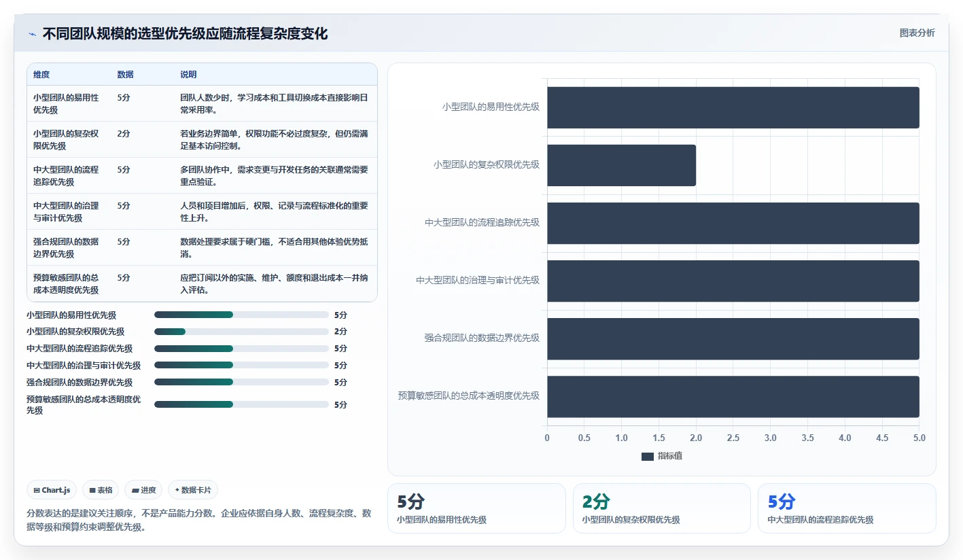
Task: Click description starting 应把订阅以外的实施
Action: pos(275,283)
